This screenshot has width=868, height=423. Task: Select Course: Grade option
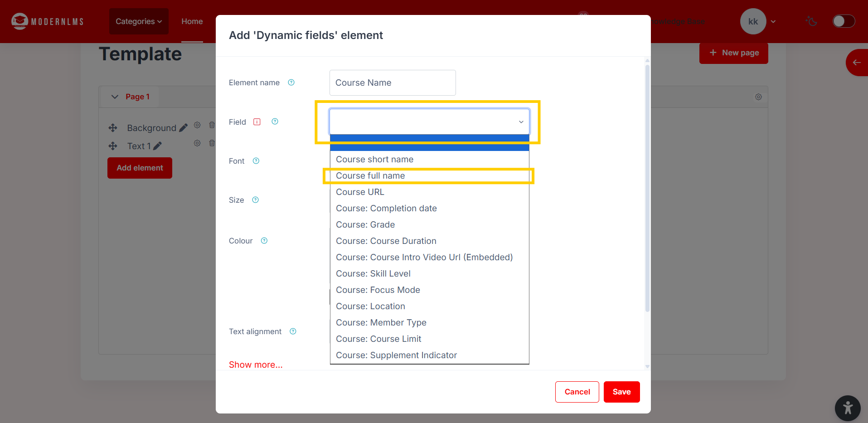point(429,224)
